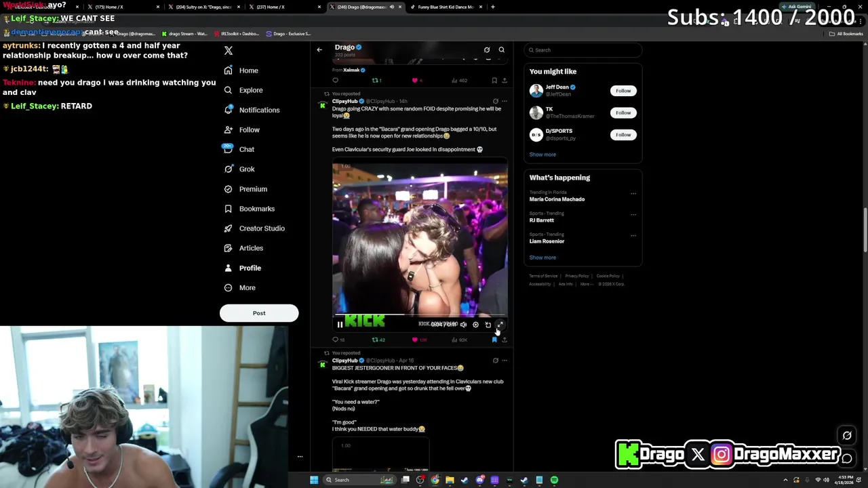Viewport: 868px width, 488px height.
Task: Open File Explorer from the taskbar
Action: point(450,480)
